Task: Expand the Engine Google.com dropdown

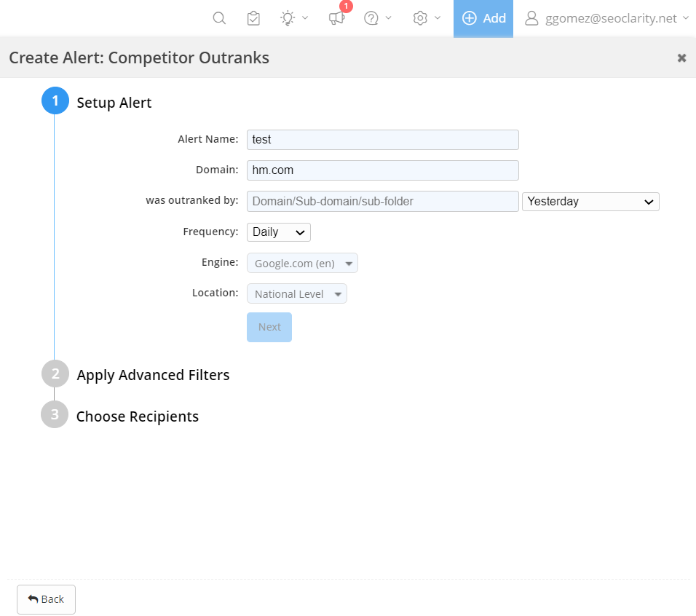Action: coord(302,264)
